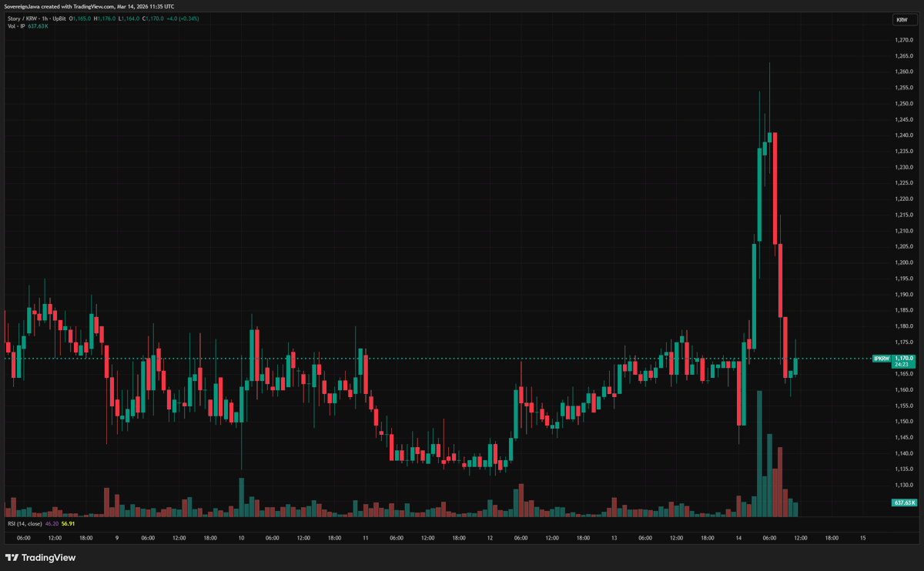The height and width of the screenshot is (571, 924).
Task: Click the RSI value 56.91
Action: pos(68,523)
